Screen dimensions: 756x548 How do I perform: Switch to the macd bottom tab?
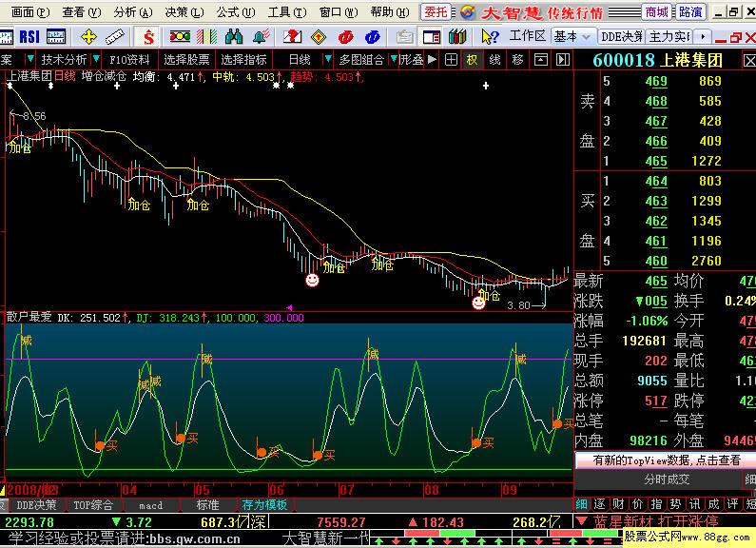tap(151, 505)
